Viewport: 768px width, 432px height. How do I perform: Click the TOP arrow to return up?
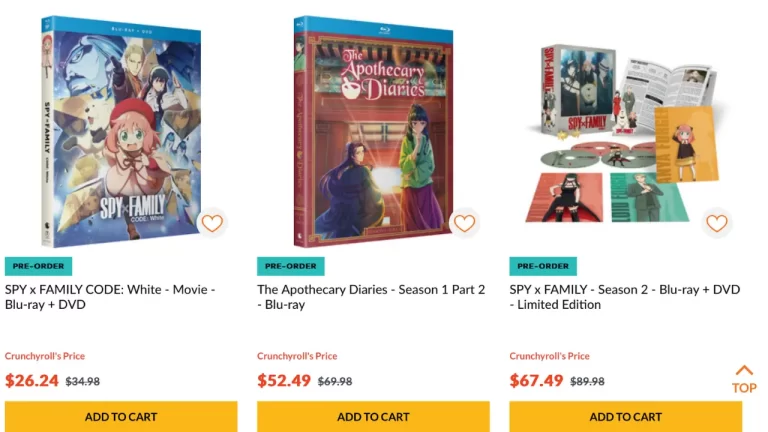(x=744, y=379)
